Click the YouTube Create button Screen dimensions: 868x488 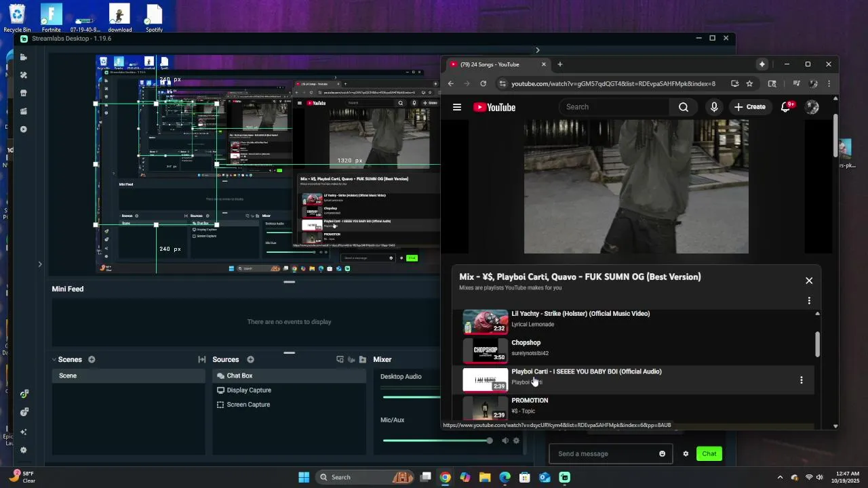click(x=749, y=107)
